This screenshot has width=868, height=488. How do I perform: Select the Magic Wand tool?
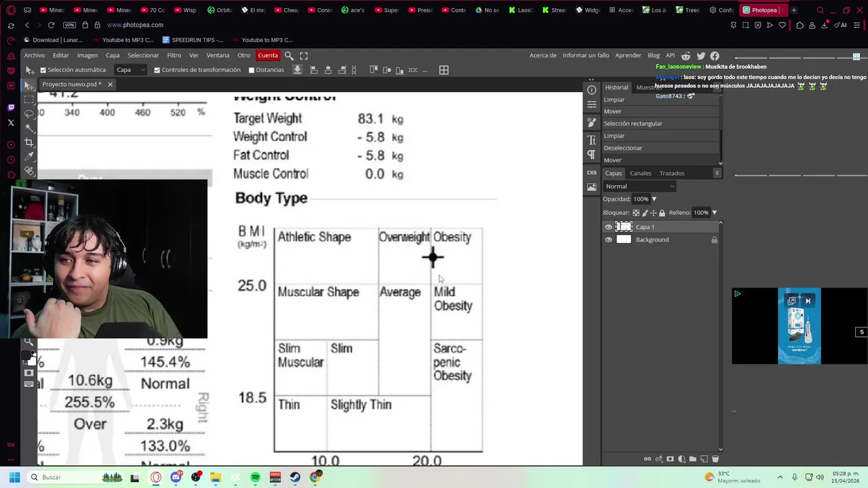(x=29, y=128)
